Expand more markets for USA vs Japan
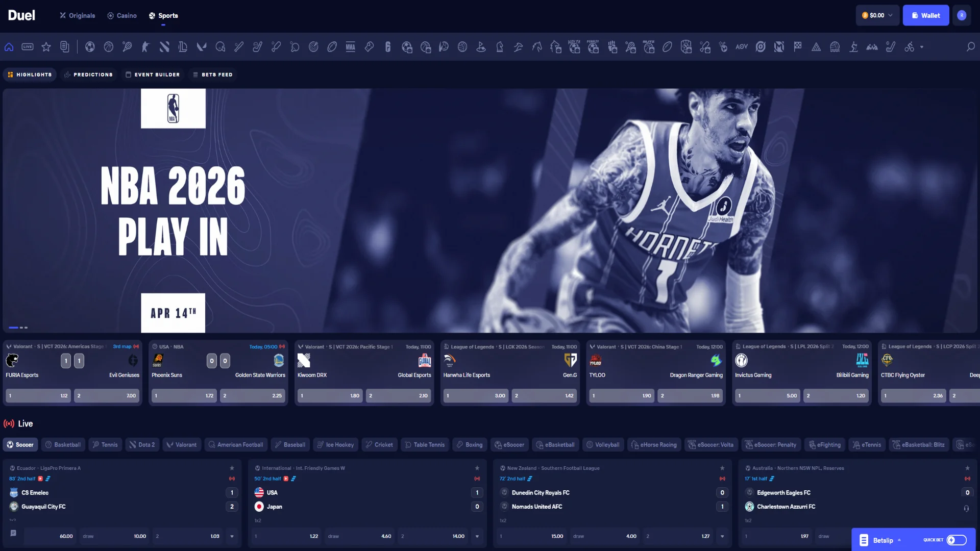The width and height of the screenshot is (980, 551). (x=477, y=536)
